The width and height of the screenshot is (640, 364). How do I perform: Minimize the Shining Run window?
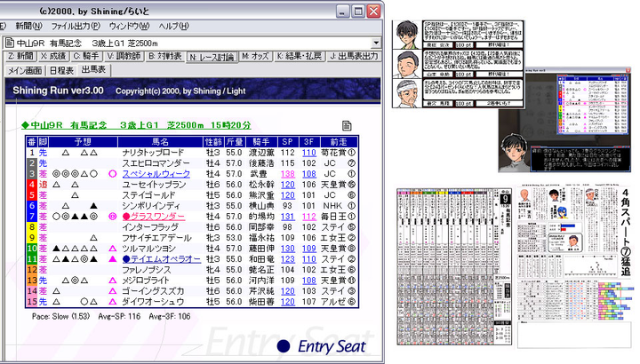[343, 11]
